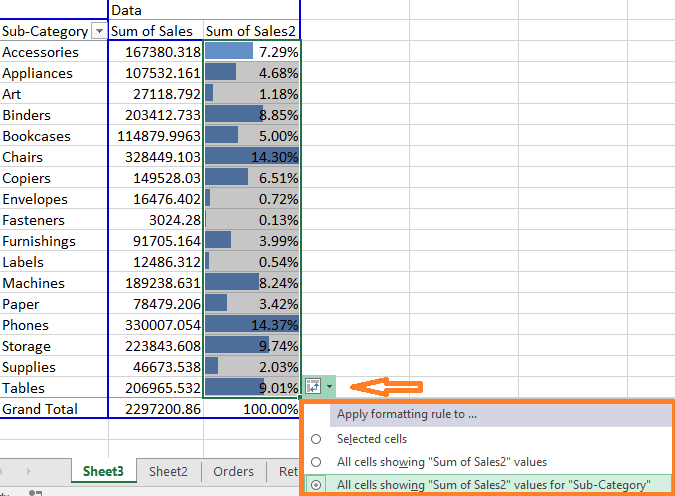Click the 1.18% data bar cell
Image resolution: width=675 pixels, height=496 pixels.
(x=252, y=94)
